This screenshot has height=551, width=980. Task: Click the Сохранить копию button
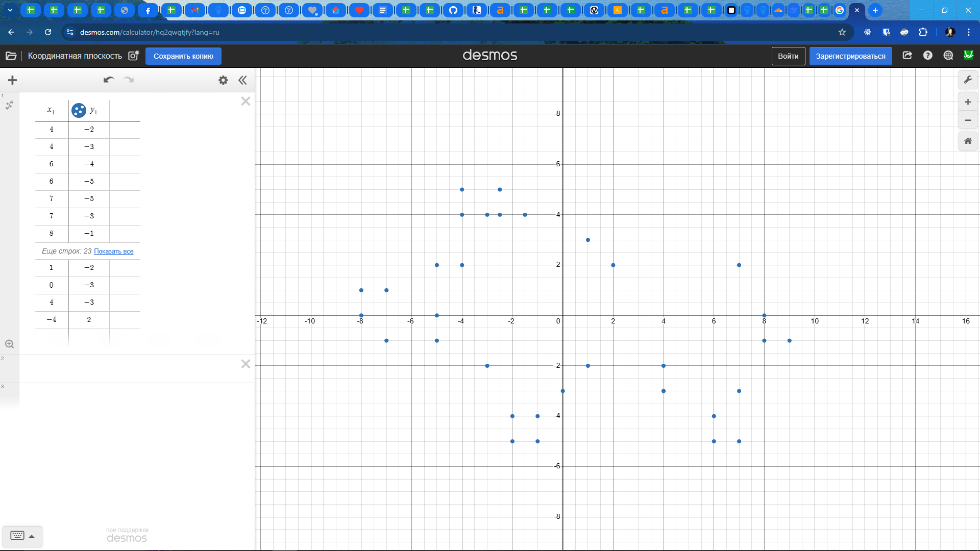pyautogui.click(x=183, y=56)
